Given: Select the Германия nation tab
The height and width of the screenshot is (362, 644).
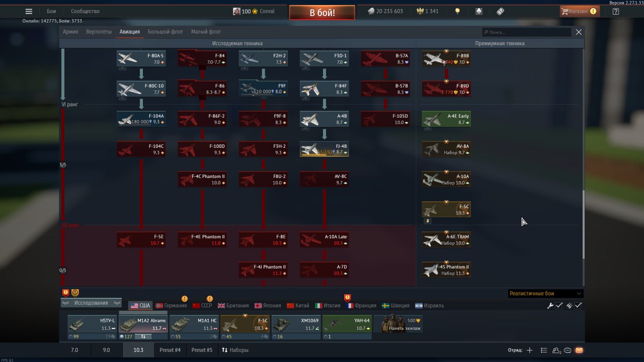Looking at the screenshot, I should [171, 305].
